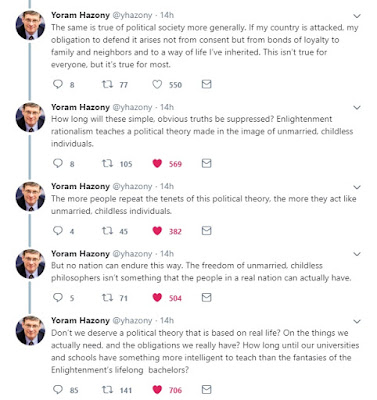The width and height of the screenshot is (377, 400).
Task: Open the Yoram Hazony name link in the first tweet
Action: pos(80,15)
